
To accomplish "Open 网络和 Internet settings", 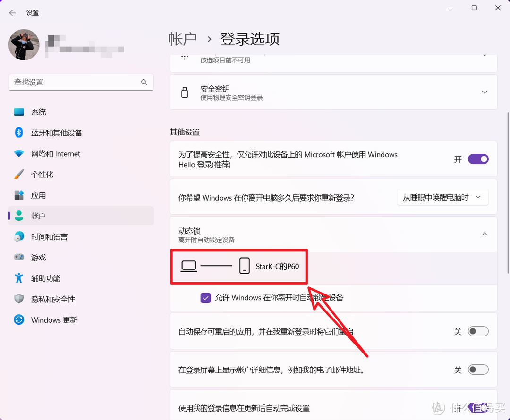I will pos(81,153).
